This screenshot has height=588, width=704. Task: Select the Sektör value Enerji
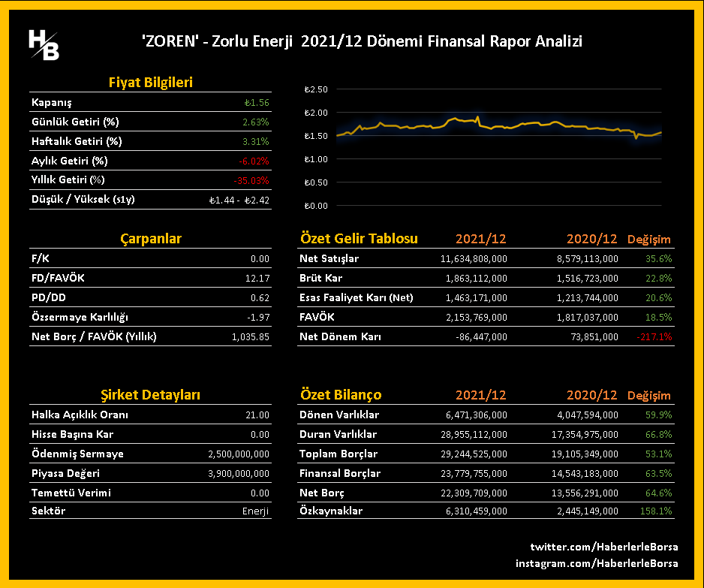pos(255,511)
